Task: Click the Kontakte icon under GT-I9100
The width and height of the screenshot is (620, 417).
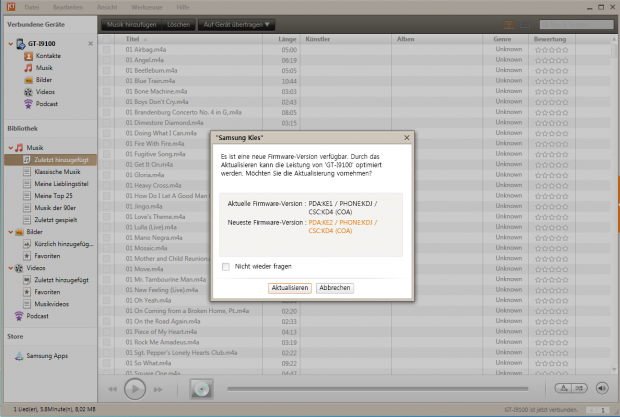Action: 28,56
